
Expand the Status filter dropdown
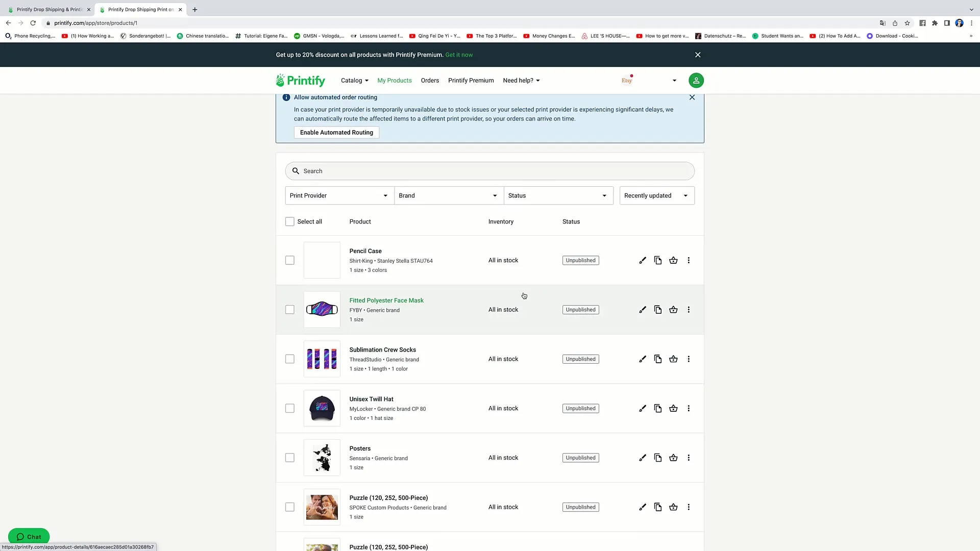[558, 195]
